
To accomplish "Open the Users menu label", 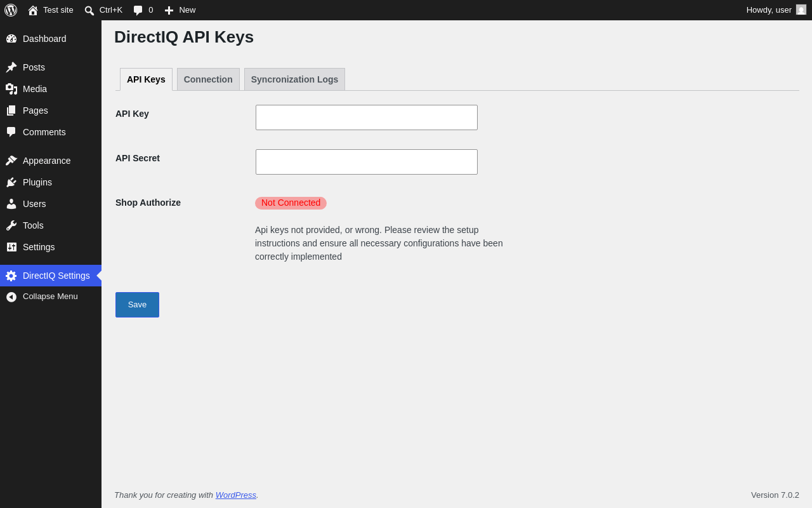I will [x=34, y=204].
